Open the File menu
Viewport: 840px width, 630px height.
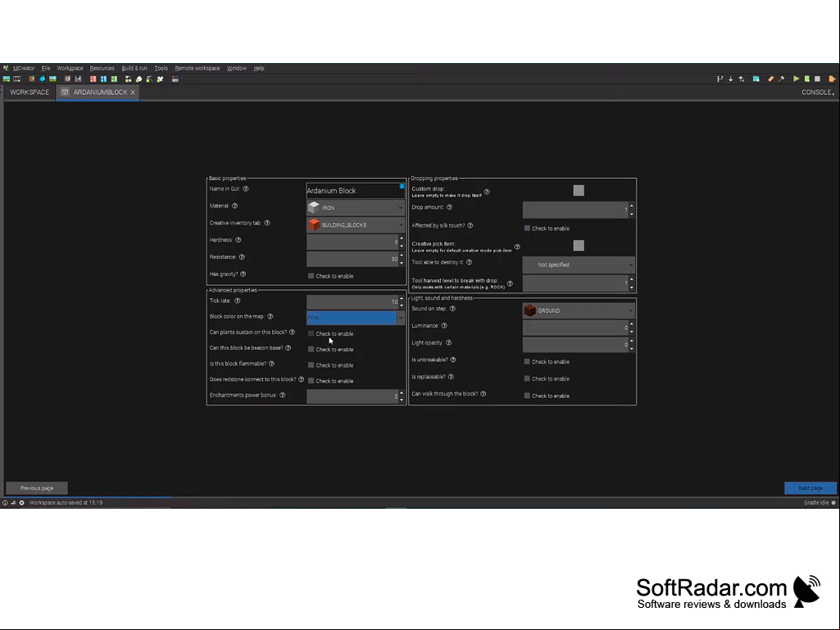click(46, 69)
